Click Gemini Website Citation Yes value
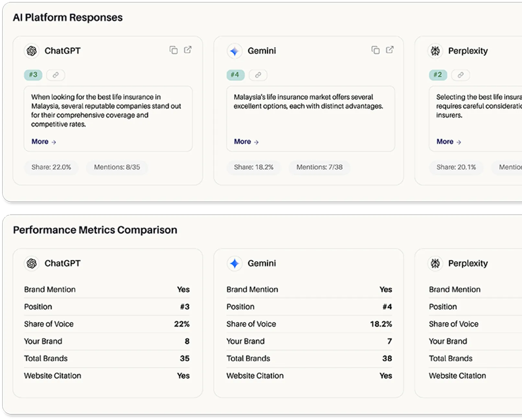 pyautogui.click(x=386, y=376)
